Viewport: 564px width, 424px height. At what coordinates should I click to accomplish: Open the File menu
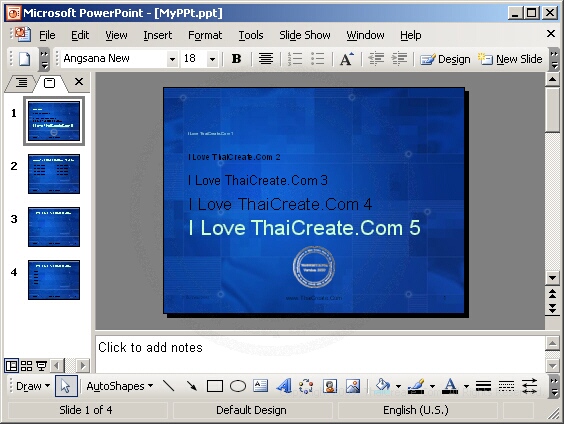pos(47,35)
